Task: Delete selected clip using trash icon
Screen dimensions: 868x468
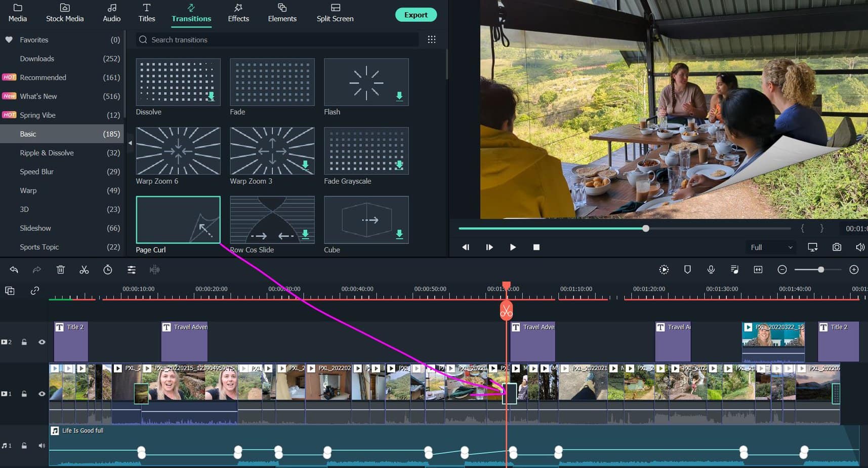Action: pyautogui.click(x=61, y=269)
